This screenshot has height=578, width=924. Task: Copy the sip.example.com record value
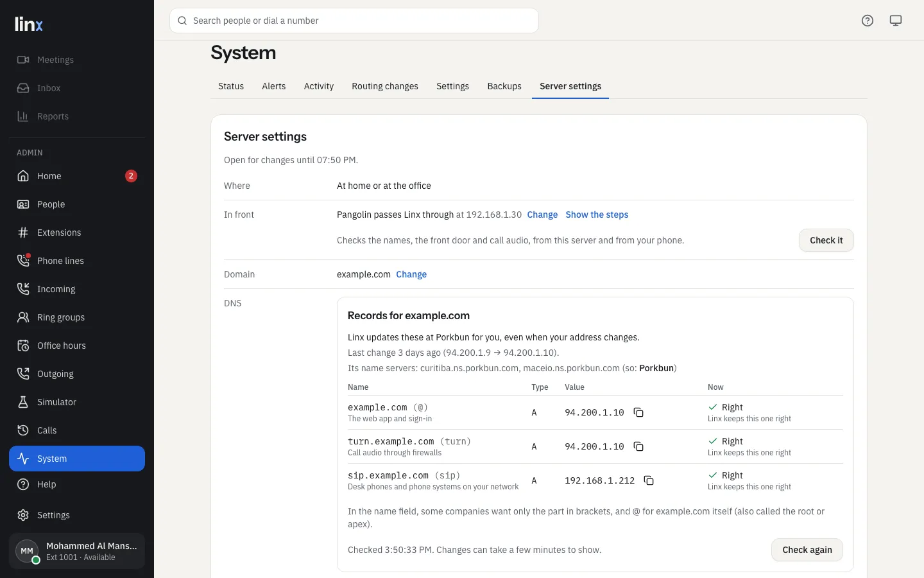pos(649,480)
